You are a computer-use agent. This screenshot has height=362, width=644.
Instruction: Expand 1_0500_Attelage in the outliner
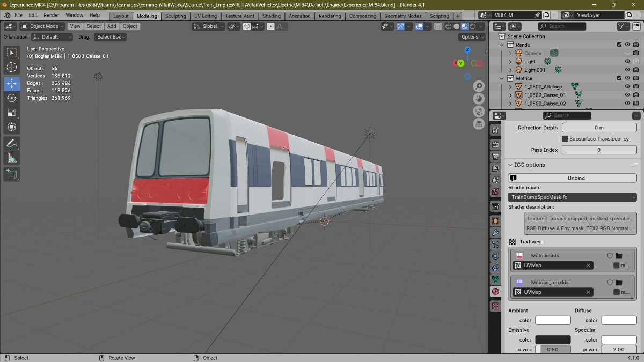click(x=510, y=86)
